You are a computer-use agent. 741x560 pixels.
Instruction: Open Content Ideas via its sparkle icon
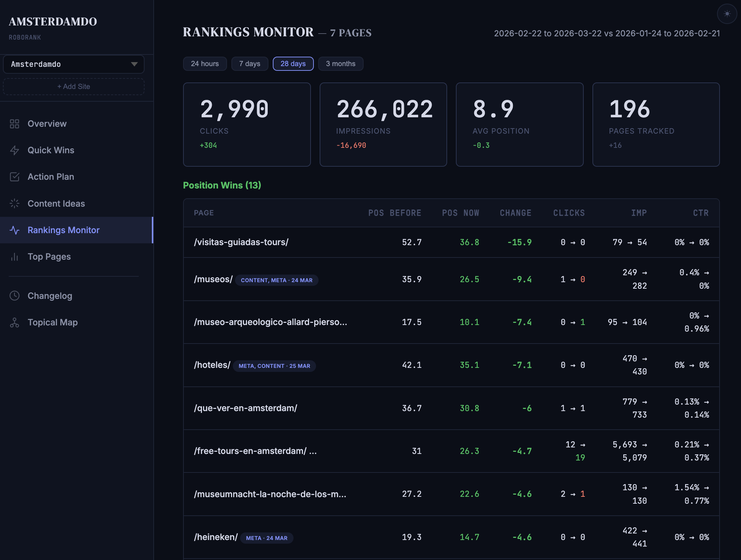[x=15, y=203]
